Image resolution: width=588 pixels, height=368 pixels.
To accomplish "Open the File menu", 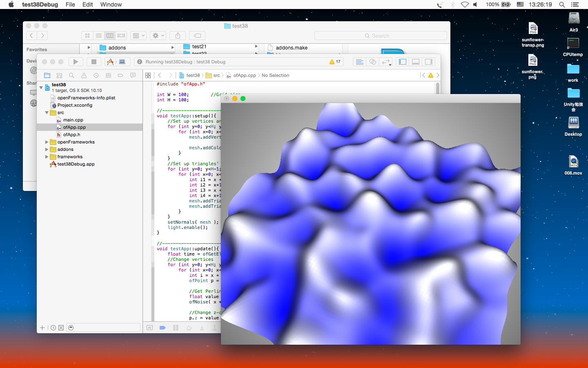I will (x=70, y=4).
